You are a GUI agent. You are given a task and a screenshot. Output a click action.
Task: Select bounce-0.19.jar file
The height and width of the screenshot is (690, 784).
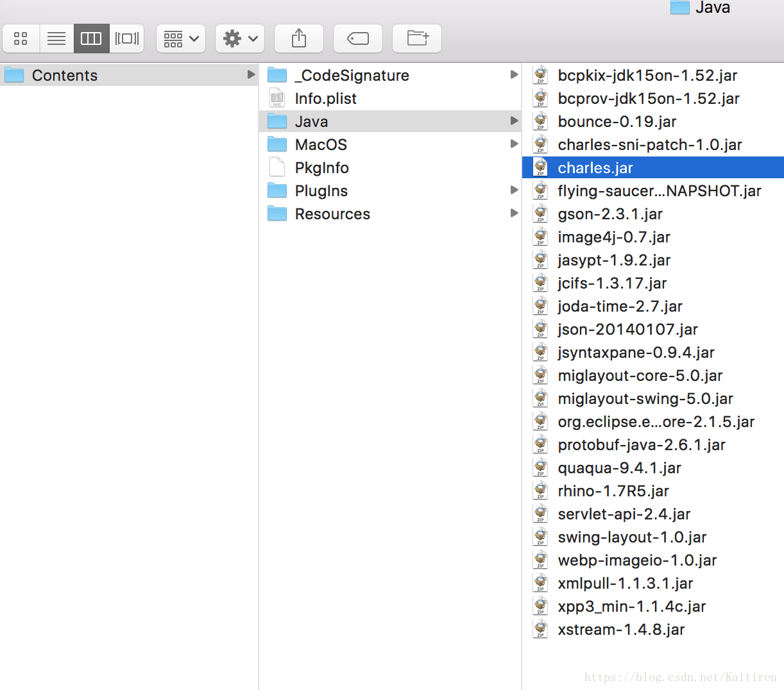pos(653,121)
